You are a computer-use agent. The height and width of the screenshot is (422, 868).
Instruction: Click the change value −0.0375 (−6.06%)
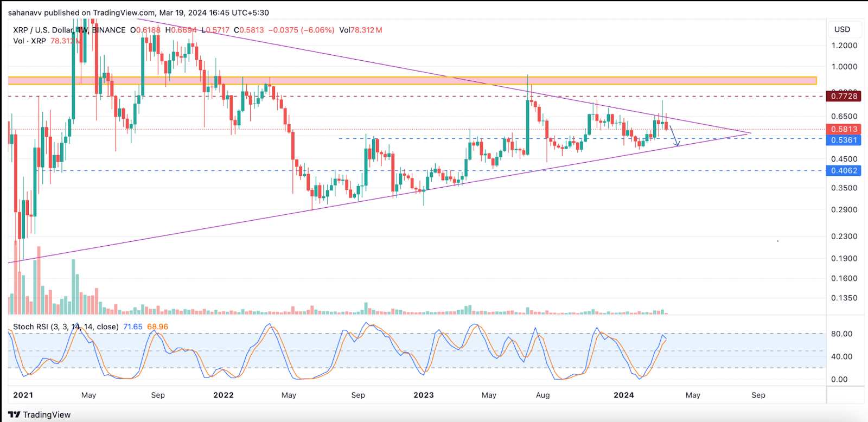pos(302,30)
